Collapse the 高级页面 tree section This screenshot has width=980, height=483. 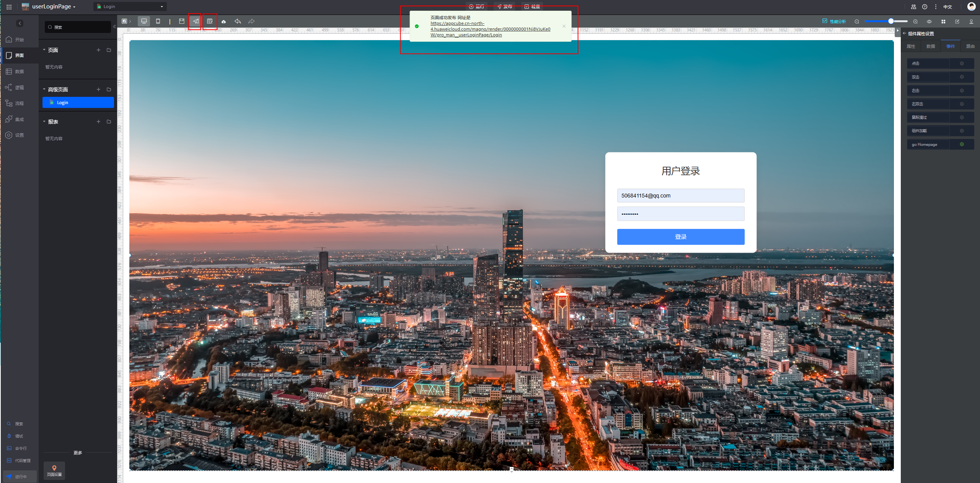[44, 90]
